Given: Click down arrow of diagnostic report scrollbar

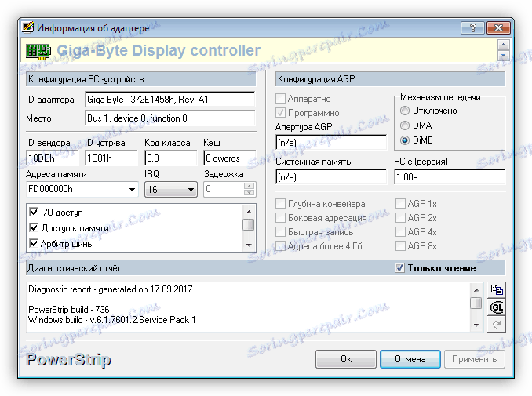Looking at the screenshot, I should coord(476,325).
